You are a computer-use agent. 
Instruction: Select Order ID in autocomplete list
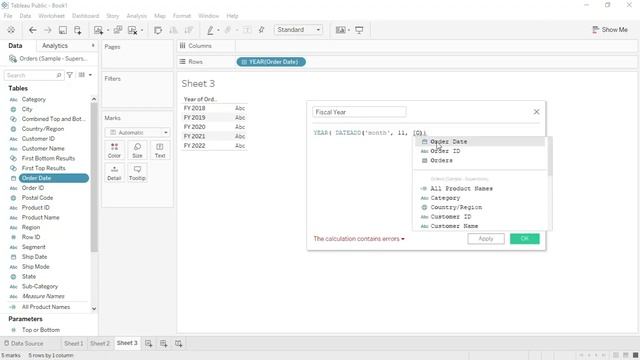(480, 151)
